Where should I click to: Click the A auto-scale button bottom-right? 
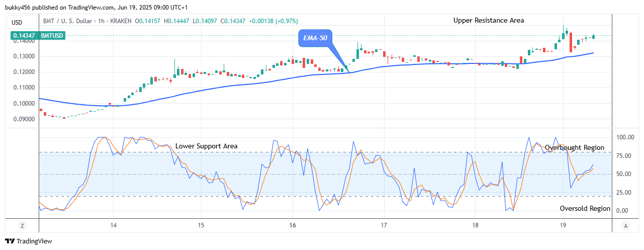[625, 226]
